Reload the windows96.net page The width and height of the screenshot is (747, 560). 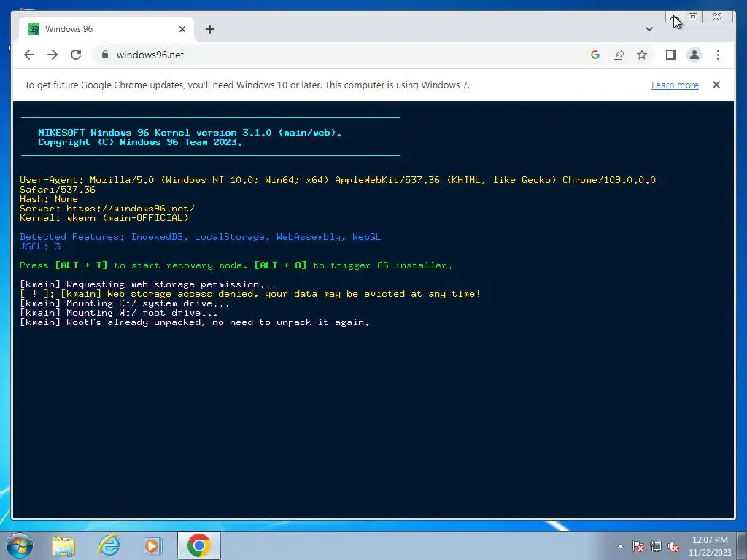coord(76,55)
